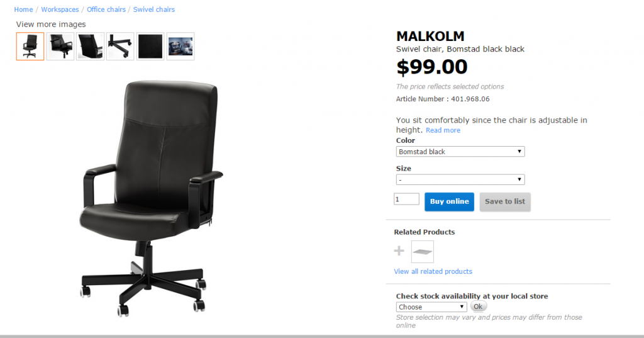The width and height of the screenshot is (644, 338).
Task: Click the plus icon under Related Products
Action: 399,251
